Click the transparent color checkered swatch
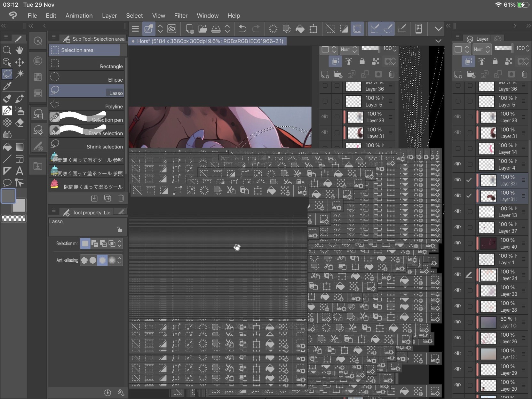532x399 pixels. (13, 219)
